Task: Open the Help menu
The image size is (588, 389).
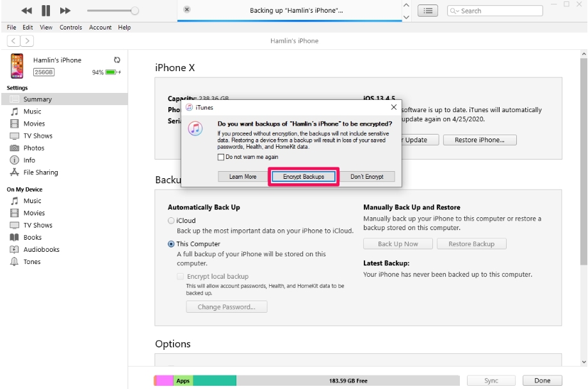Action: (124, 28)
